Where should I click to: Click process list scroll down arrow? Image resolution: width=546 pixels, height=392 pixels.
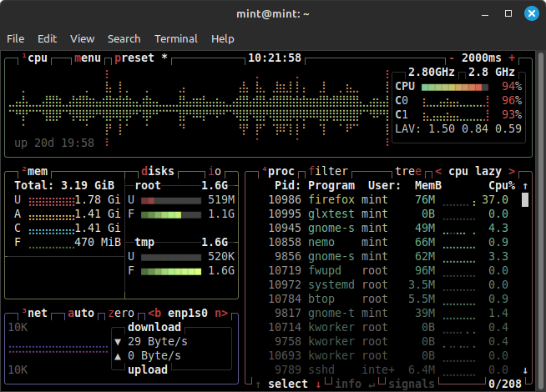(x=525, y=369)
